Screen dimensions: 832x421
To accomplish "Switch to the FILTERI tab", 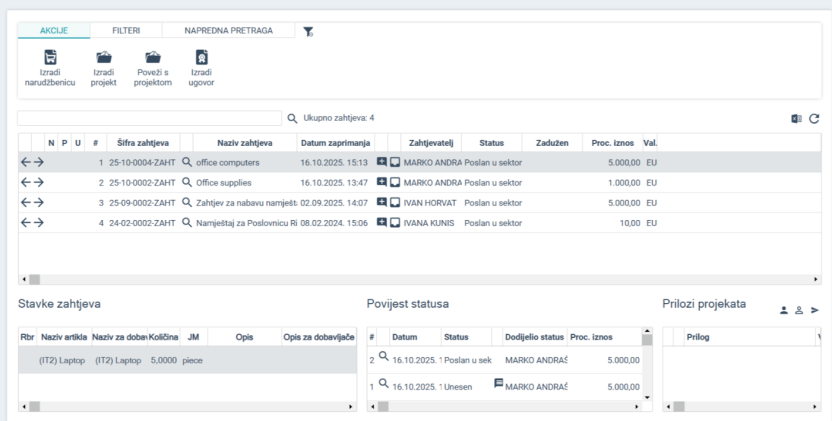I will 125,31.
